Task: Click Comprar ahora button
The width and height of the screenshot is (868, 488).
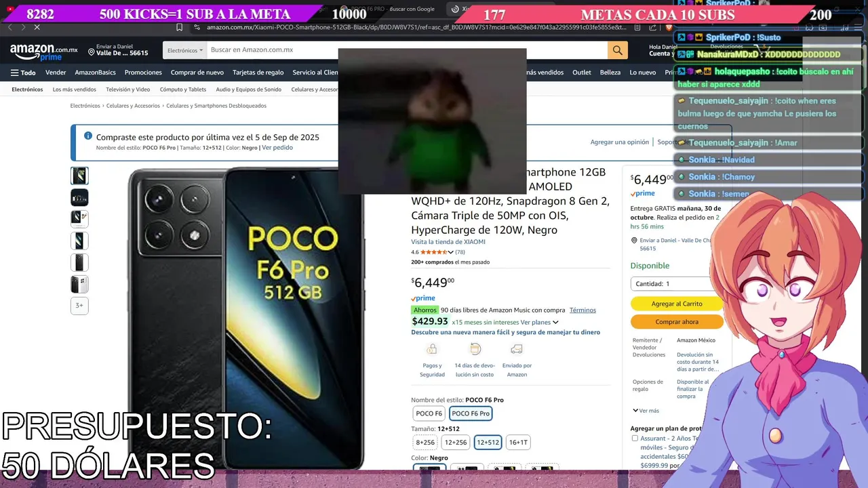Action: pos(677,322)
